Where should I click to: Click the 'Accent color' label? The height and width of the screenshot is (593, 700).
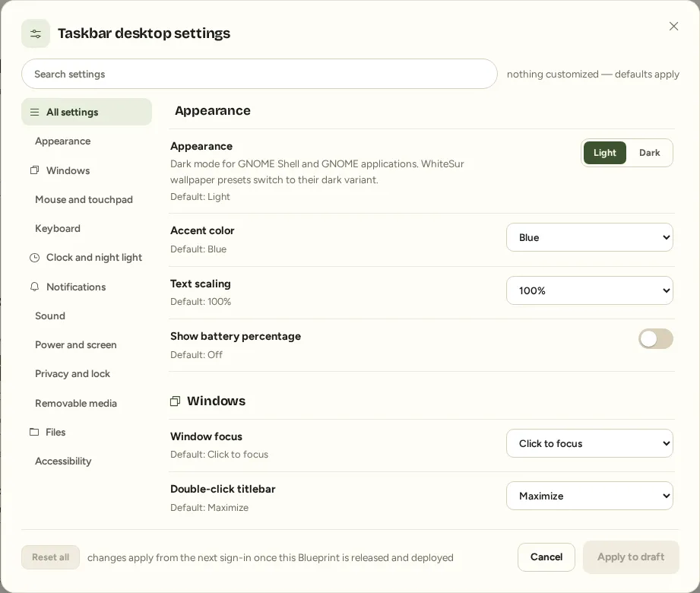(202, 231)
